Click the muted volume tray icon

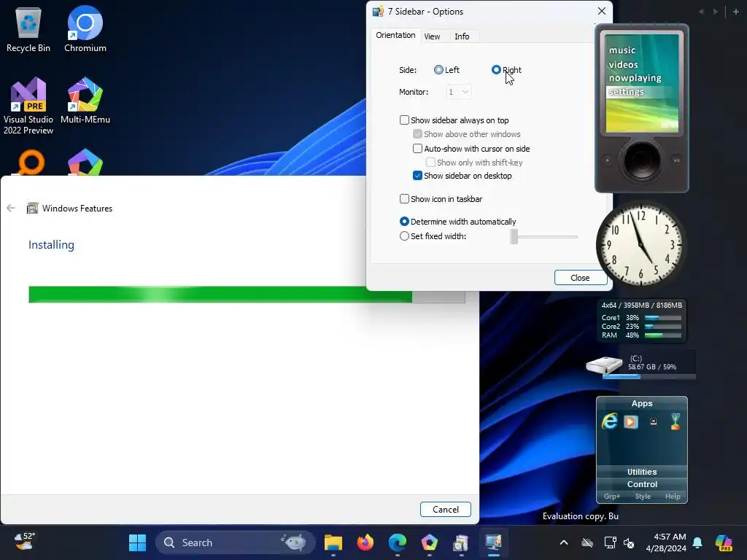[x=629, y=542]
